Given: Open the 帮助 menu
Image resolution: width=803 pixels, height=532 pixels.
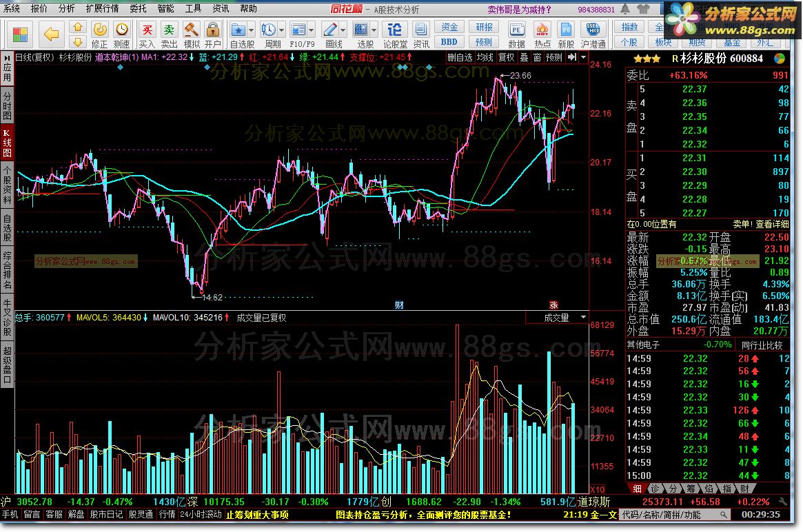Looking at the screenshot, I should 248,8.
